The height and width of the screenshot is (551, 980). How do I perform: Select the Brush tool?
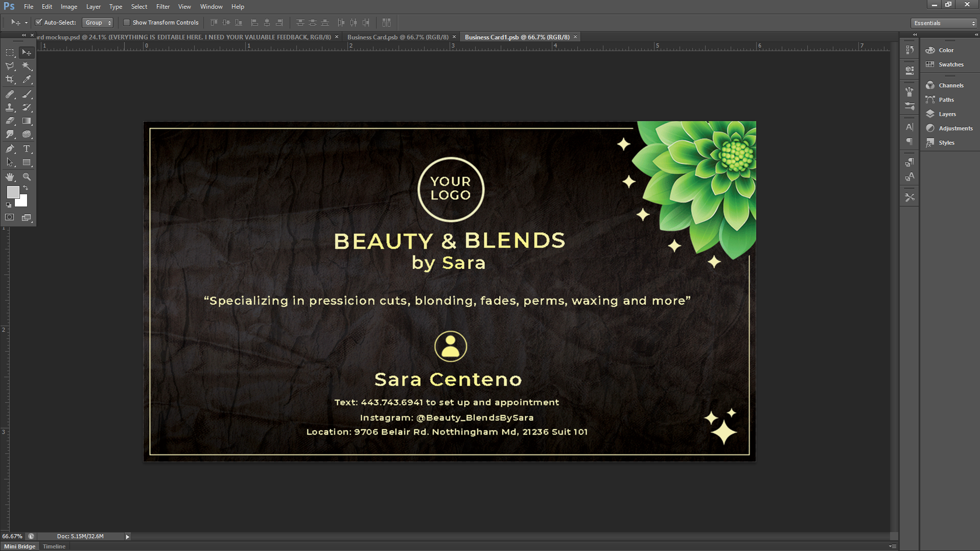pyautogui.click(x=27, y=94)
